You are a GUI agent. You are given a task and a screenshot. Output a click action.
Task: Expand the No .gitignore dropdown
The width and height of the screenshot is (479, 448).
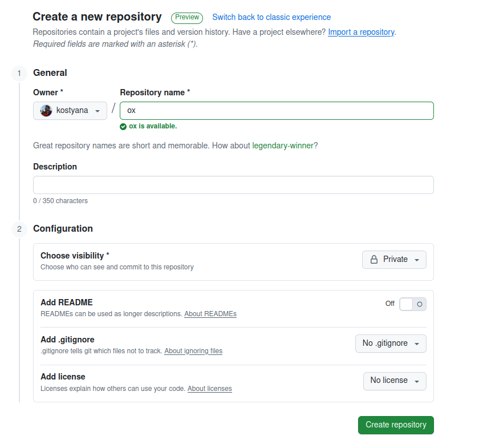(391, 344)
